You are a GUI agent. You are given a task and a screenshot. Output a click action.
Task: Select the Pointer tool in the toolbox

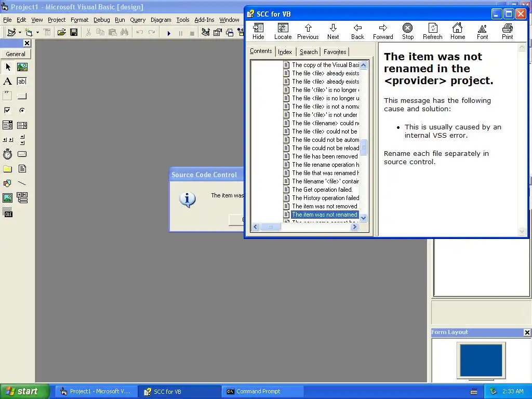coord(7,67)
